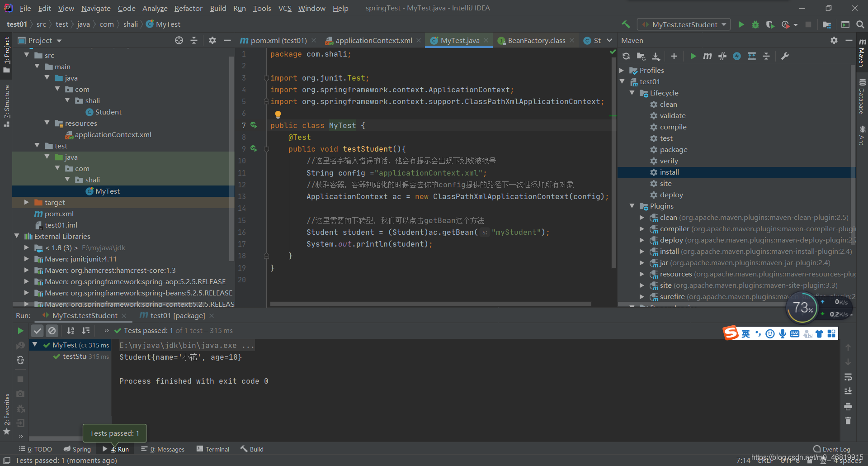868x466 pixels.
Task: Show hidden editor tabs dropdown
Action: (x=609, y=40)
